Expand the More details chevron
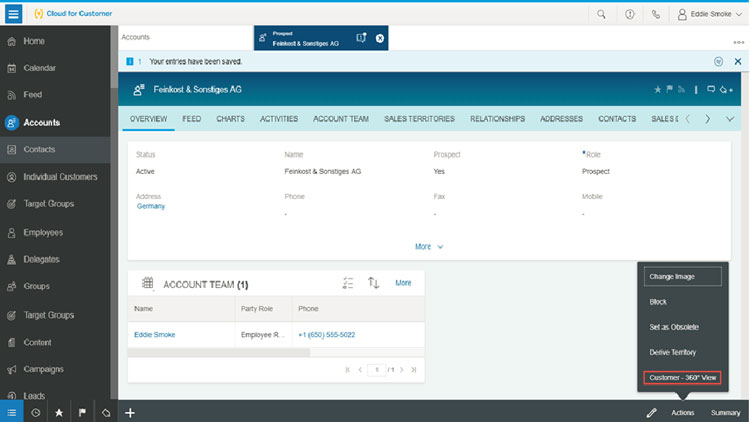This screenshot has height=422, width=750. pyautogui.click(x=429, y=246)
